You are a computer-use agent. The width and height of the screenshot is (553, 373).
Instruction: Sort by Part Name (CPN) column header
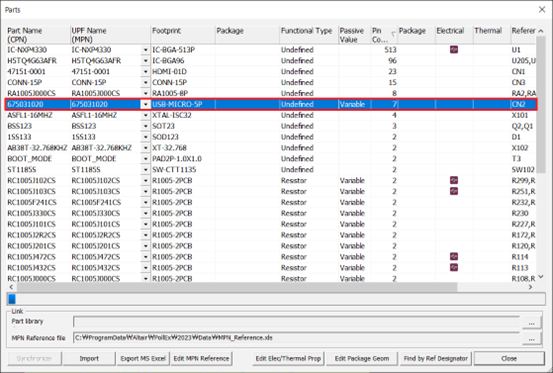pyautogui.click(x=38, y=35)
